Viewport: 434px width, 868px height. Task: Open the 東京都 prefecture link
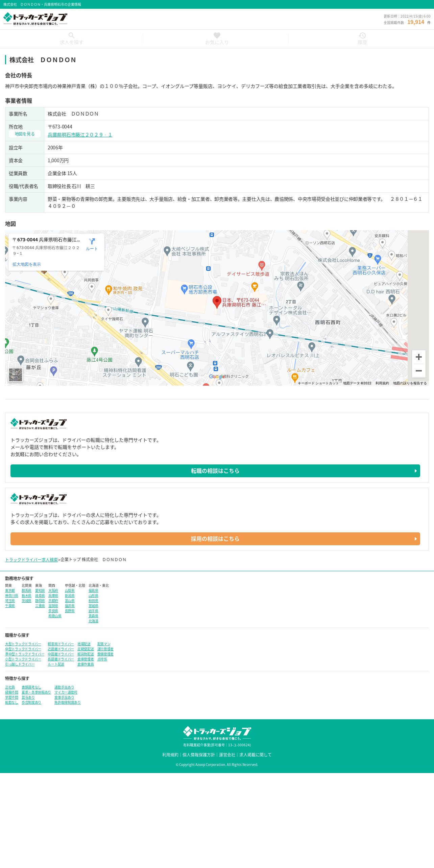10,591
